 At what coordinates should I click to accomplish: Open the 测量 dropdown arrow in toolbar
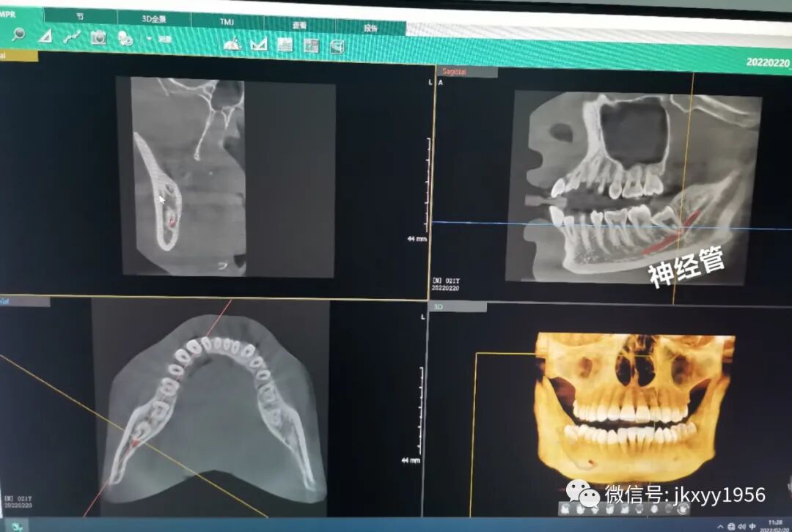149,38
